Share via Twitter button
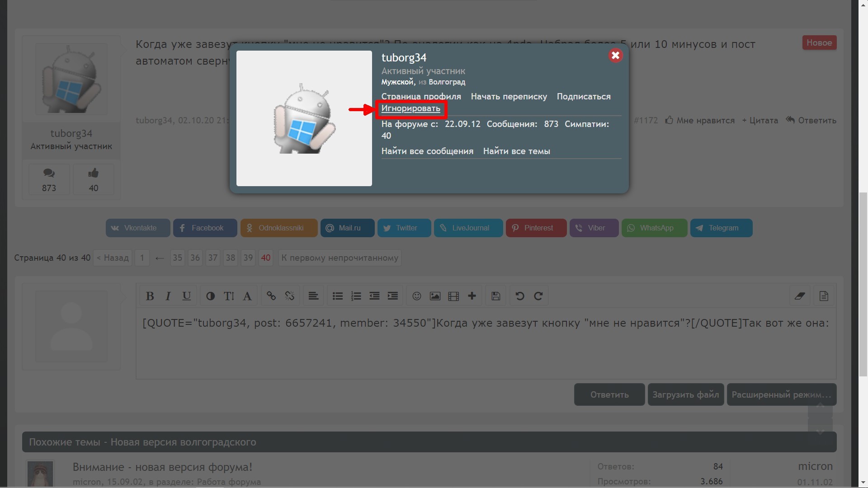868x488 pixels. (x=404, y=228)
